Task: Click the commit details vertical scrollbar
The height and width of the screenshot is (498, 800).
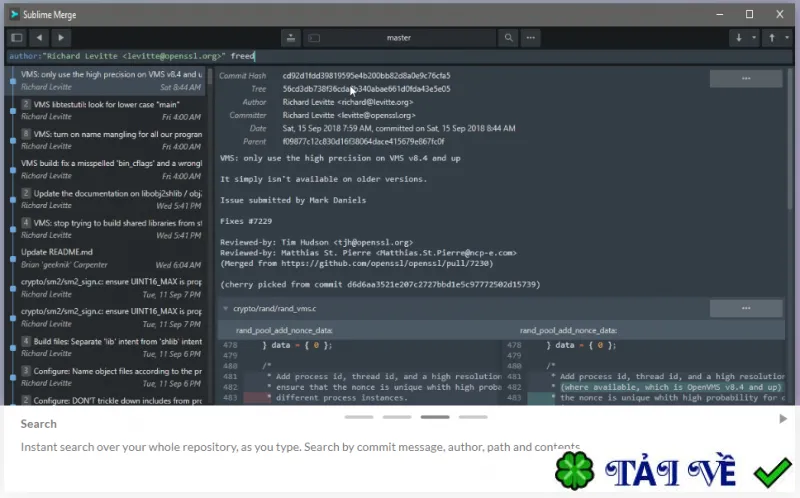Action: pyautogui.click(x=790, y=138)
